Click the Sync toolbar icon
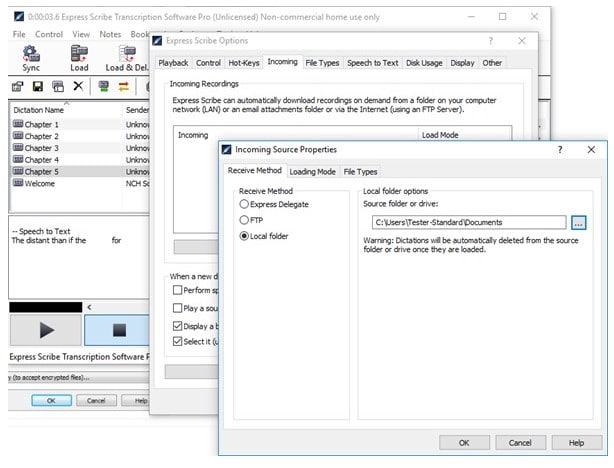This screenshot has width=614, height=468. pos(31,58)
